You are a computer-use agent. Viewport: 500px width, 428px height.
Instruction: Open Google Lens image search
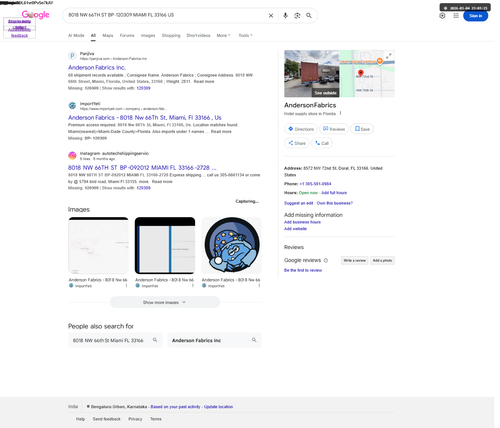point(297,16)
